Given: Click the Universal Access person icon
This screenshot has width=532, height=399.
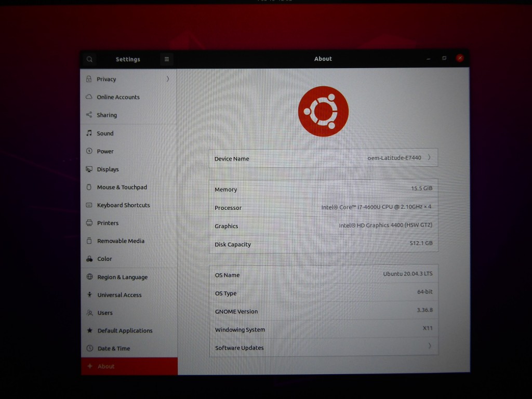Looking at the screenshot, I should [89, 295].
